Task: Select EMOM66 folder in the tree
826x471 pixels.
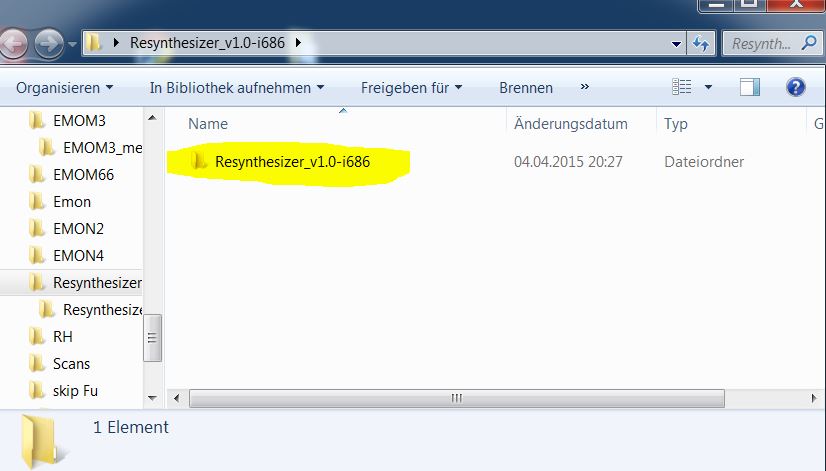Action: 83,174
